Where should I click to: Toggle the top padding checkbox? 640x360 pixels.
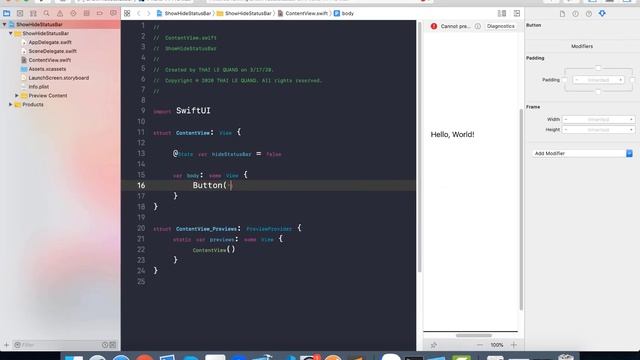click(598, 68)
